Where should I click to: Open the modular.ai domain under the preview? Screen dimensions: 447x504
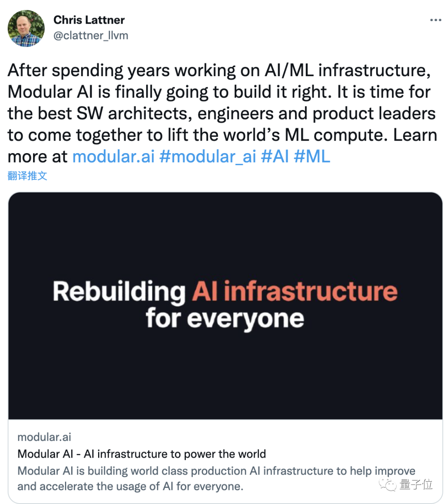pyautogui.click(x=44, y=437)
